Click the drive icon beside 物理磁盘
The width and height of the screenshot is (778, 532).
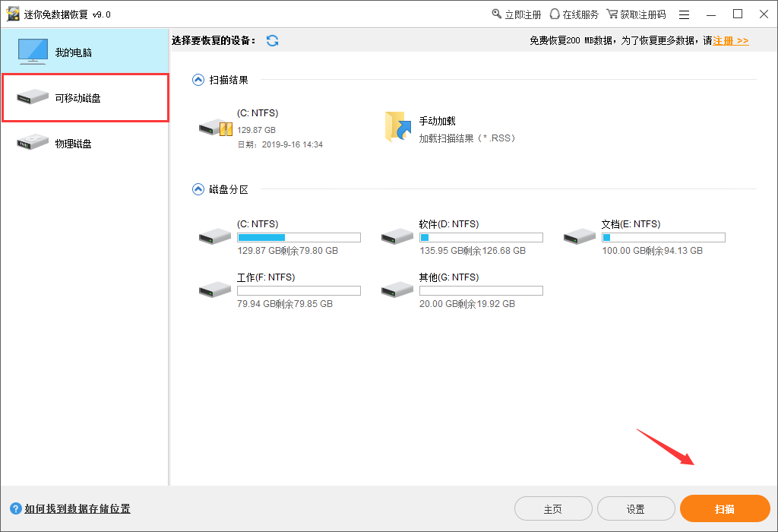coord(32,142)
